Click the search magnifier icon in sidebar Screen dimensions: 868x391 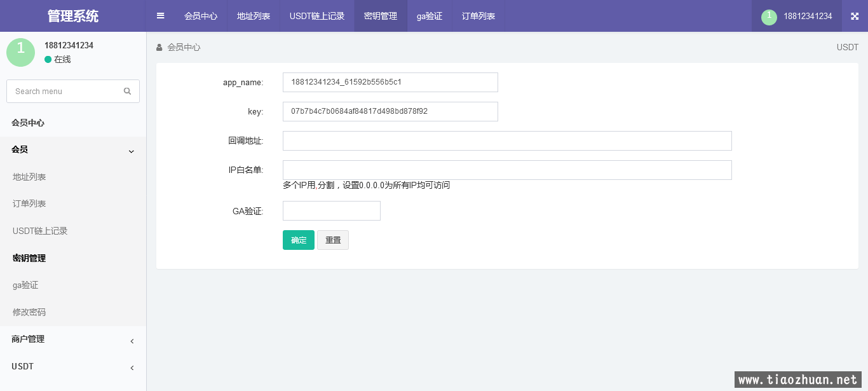tap(127, 91)
